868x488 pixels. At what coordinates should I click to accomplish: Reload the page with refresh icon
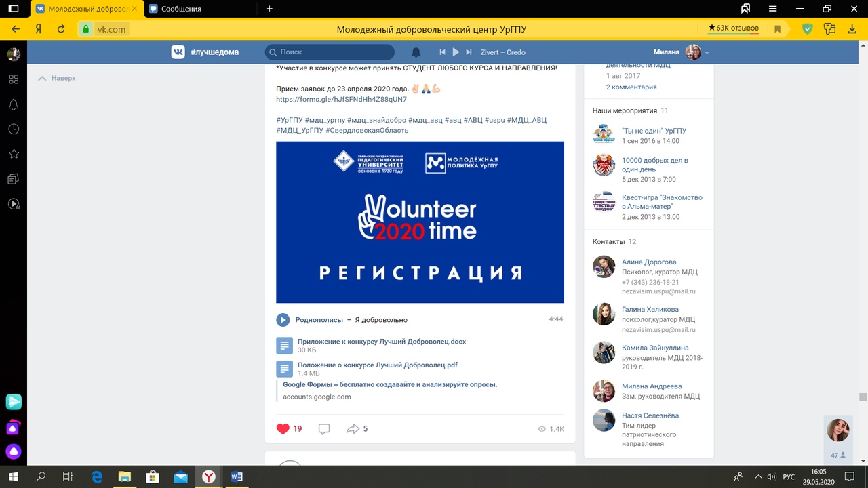(61, 29)
